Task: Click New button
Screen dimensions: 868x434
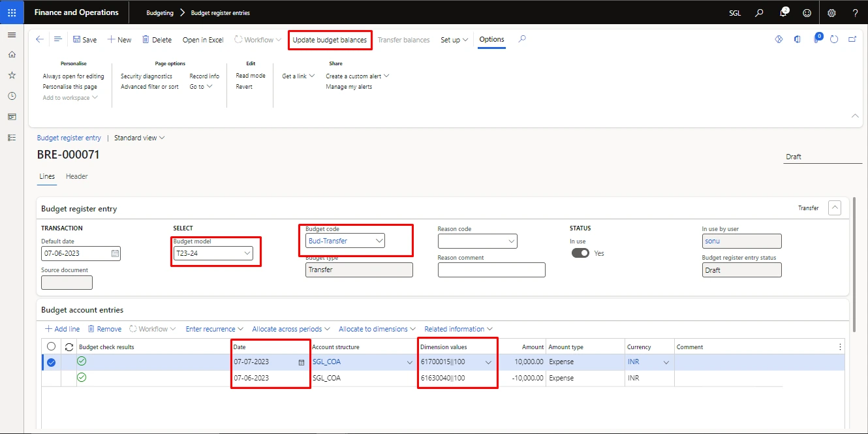Action: pos(119,40)
